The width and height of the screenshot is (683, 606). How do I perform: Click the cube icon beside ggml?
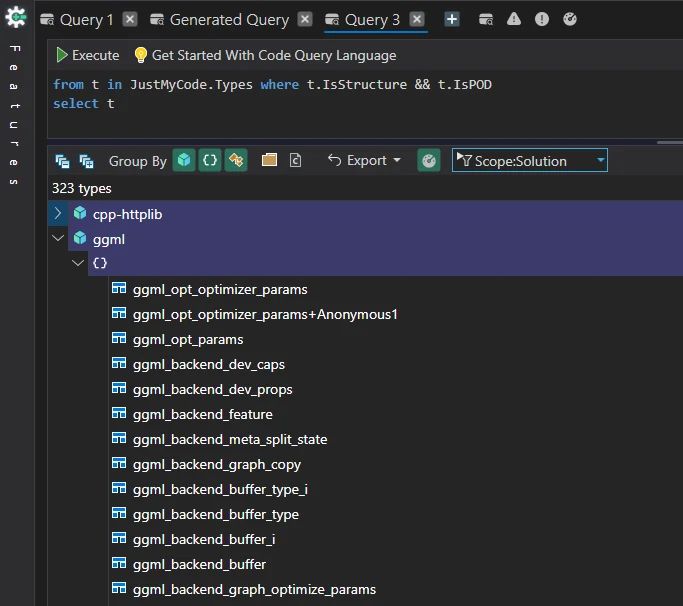pos(80,238)
